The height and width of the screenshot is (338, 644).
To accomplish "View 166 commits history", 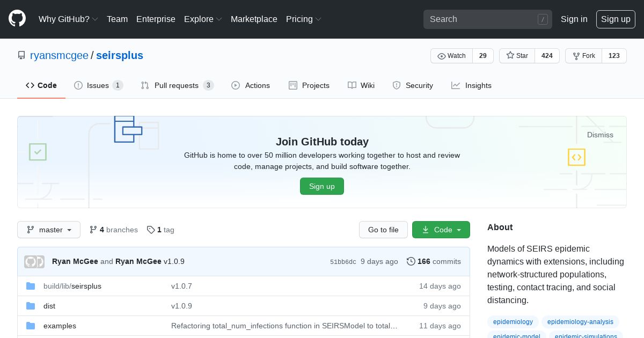I will tap(434, 261).
